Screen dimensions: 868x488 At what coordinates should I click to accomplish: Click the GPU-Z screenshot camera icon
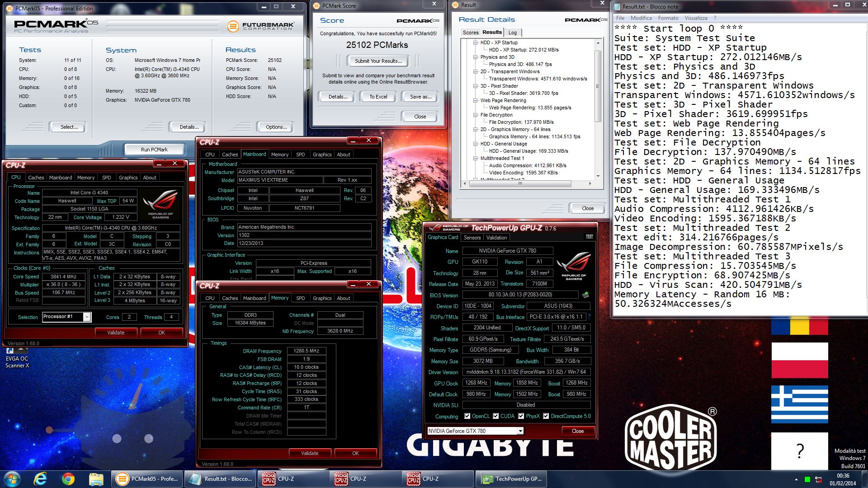tap(589, 237)
